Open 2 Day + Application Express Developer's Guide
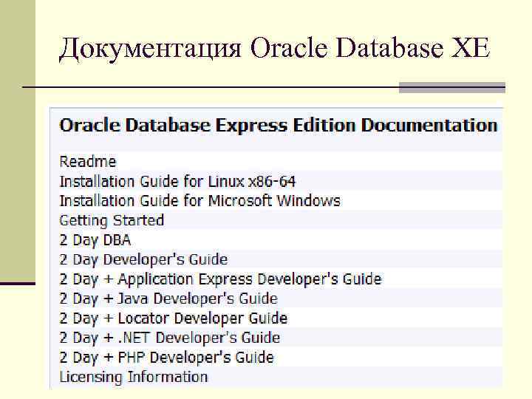 [x=220, y=279]
